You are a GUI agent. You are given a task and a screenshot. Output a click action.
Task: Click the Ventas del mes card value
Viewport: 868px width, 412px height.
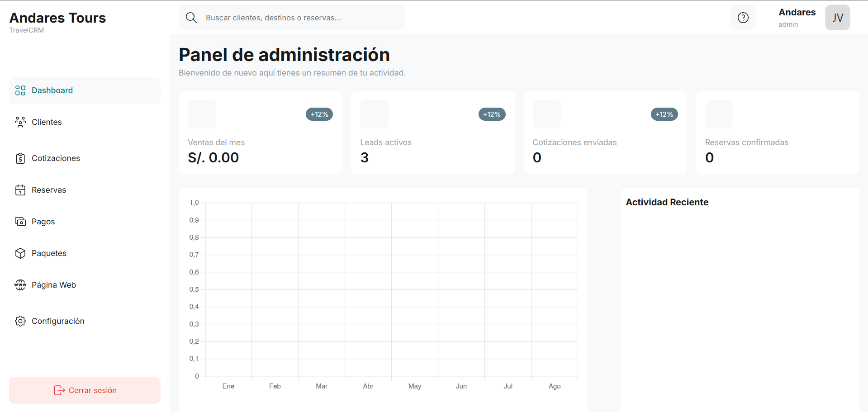(213, 157)
